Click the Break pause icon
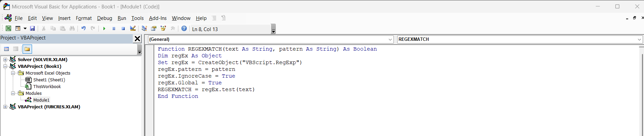Image resolution: width=644 pixels, height=136 pixels. (114, 29)
